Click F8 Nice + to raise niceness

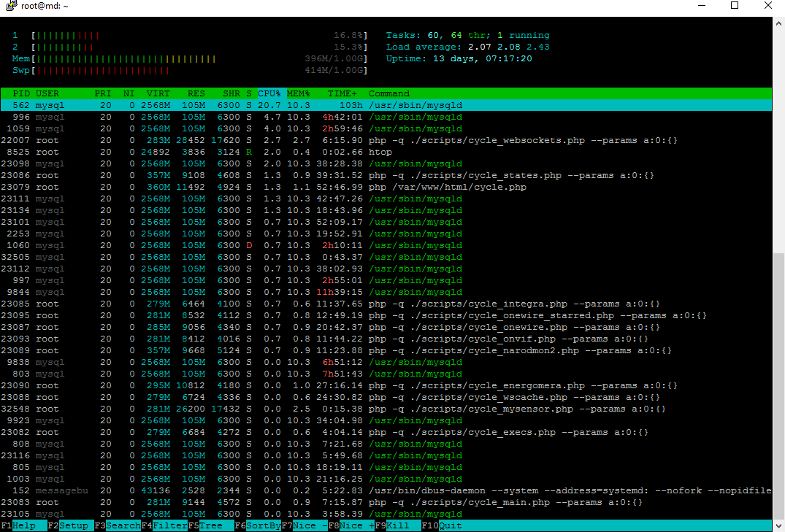click(x=351, y=525)
